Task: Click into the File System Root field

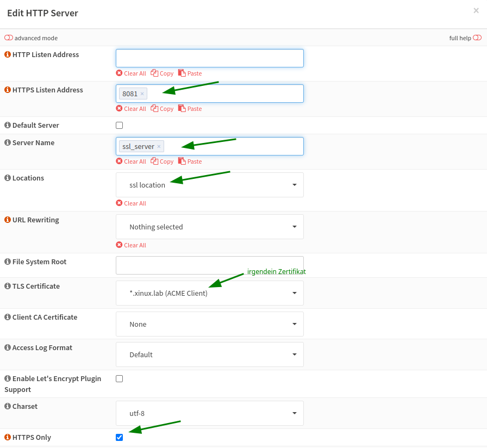Action: 209,265
